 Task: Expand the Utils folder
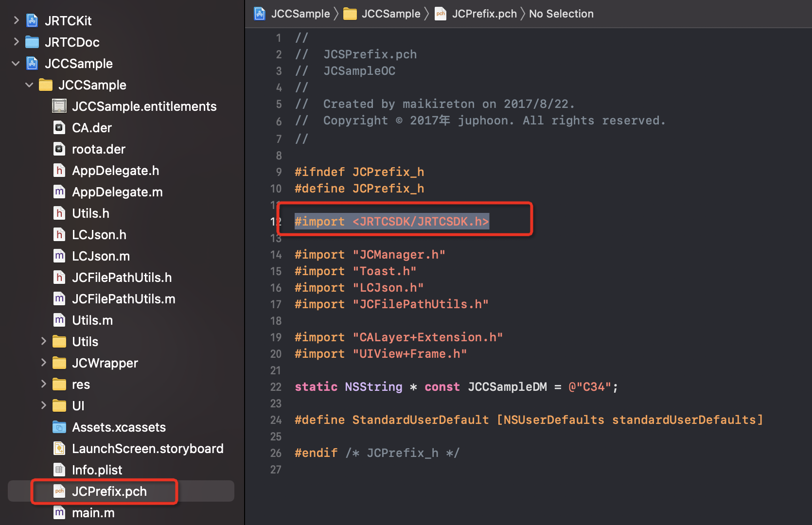(x=43, y=341)
